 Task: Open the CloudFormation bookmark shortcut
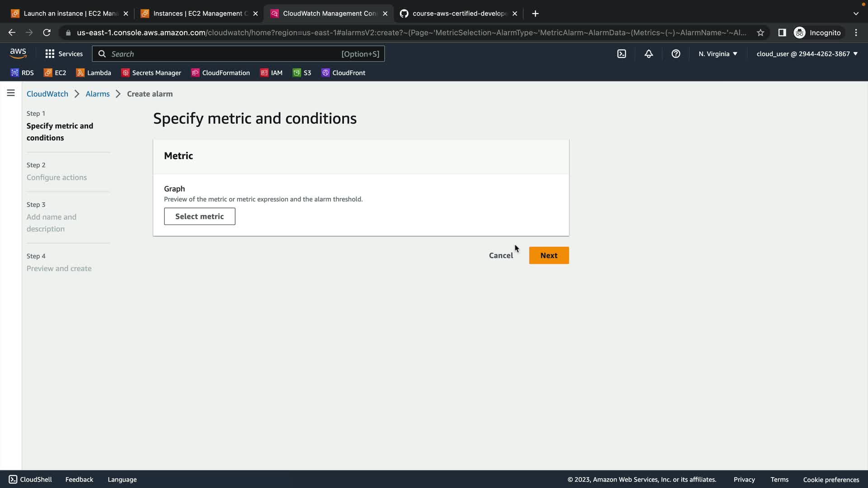[x=221, y=73]
